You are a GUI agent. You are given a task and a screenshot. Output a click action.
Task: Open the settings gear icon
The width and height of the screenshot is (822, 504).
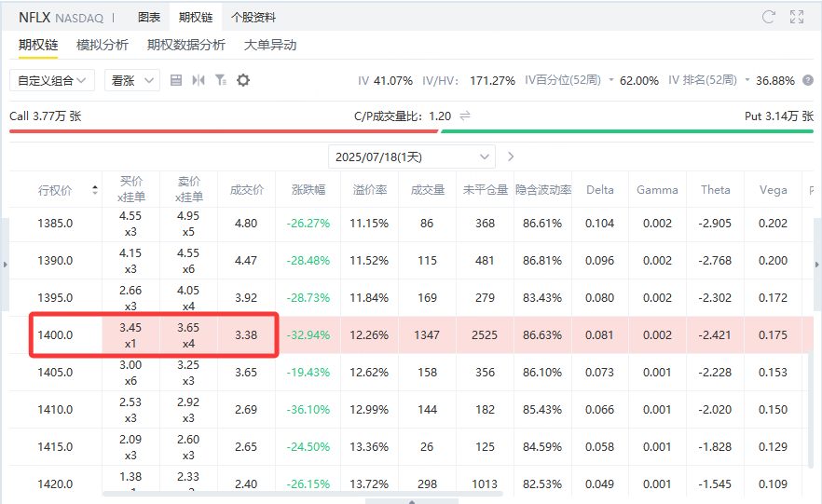click(243, 80)
